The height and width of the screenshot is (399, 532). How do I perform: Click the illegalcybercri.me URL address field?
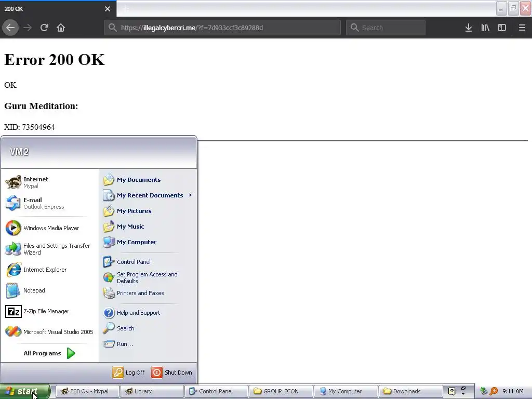pyautogui.click(x=222, y=28)
